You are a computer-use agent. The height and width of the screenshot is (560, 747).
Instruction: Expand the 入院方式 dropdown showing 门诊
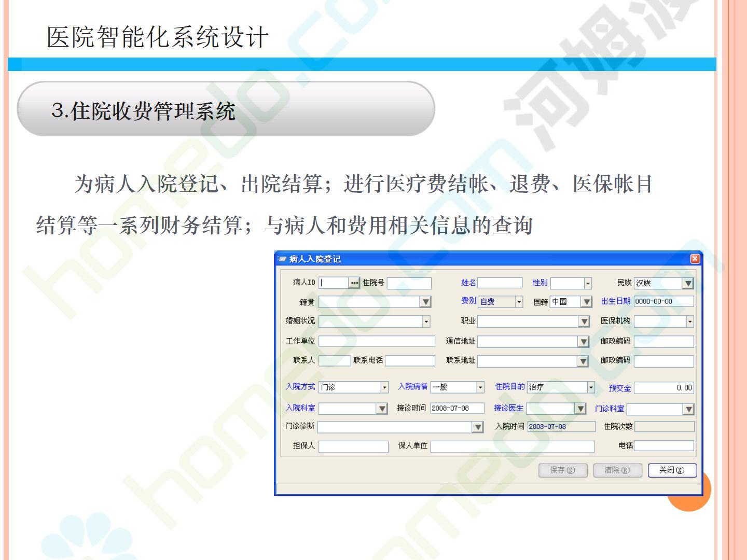(x=384, y=387)
